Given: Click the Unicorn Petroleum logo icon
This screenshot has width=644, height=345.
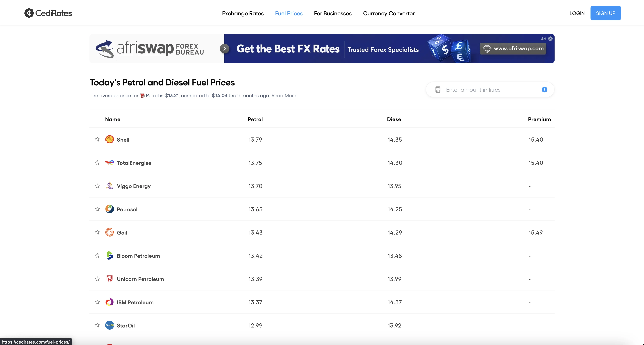Looking at the screenshot, I should [x=109, y=279].
